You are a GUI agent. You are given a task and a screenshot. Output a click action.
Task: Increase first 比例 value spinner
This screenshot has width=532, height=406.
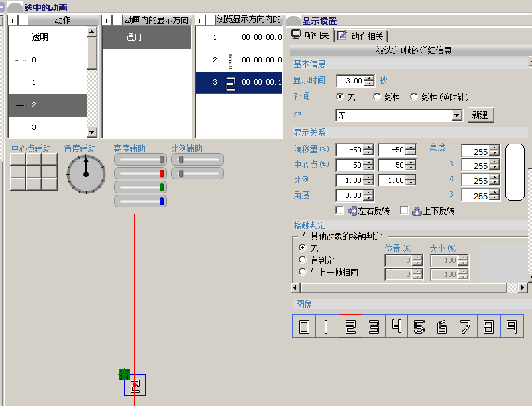pos(368,178)
